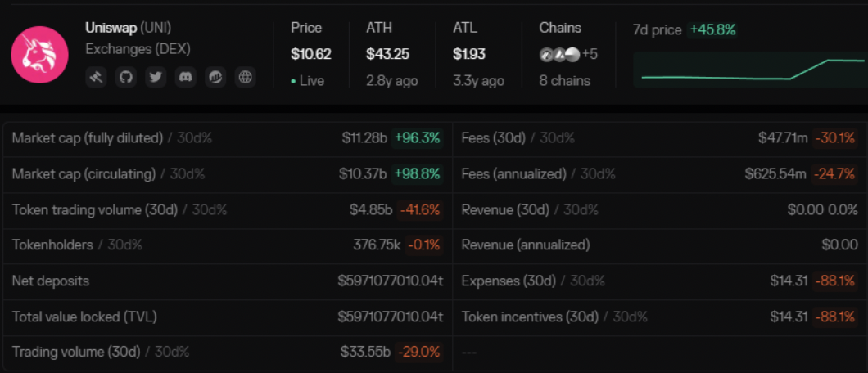
Task: Click the '$10.37b' circulating market cap
Action: coord(363,174)
